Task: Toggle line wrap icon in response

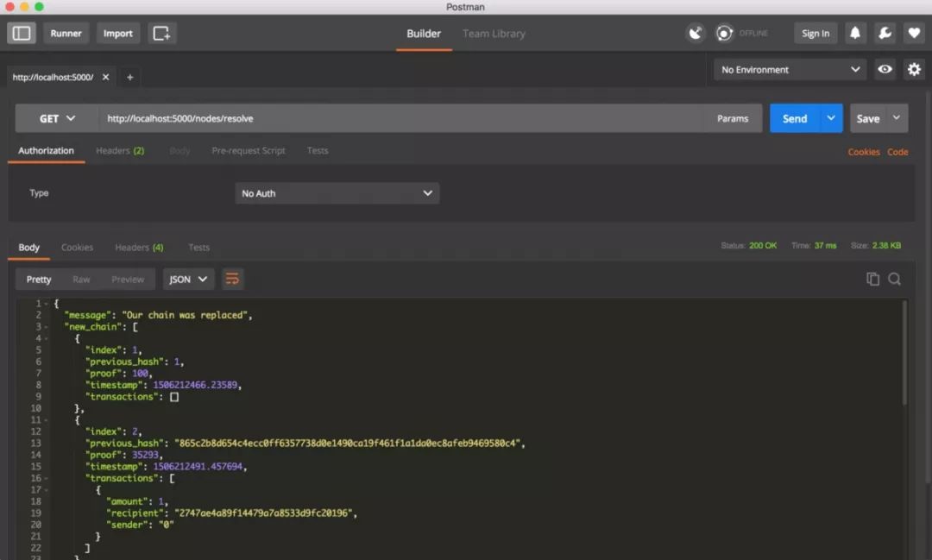Action: click(232, 279)
